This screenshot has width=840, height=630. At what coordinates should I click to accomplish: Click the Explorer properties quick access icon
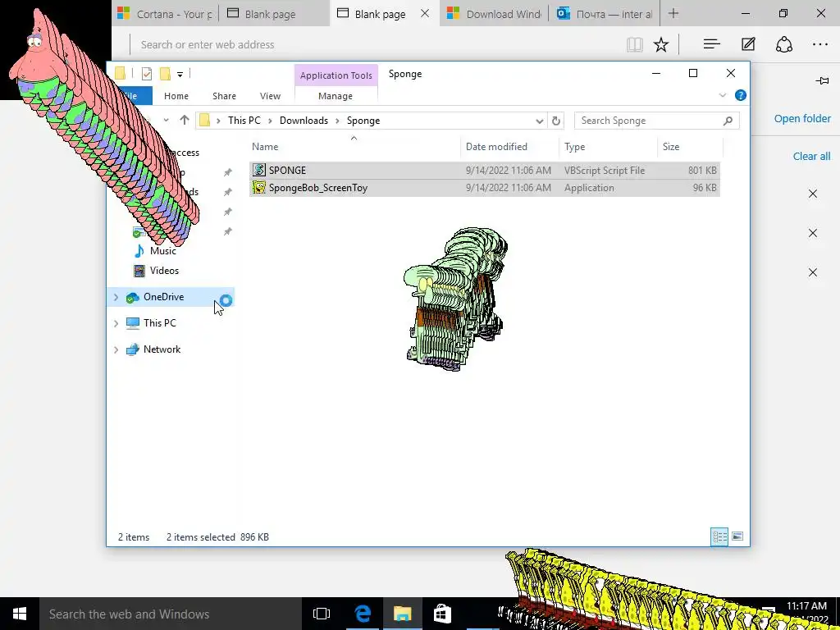click(147, 74)
